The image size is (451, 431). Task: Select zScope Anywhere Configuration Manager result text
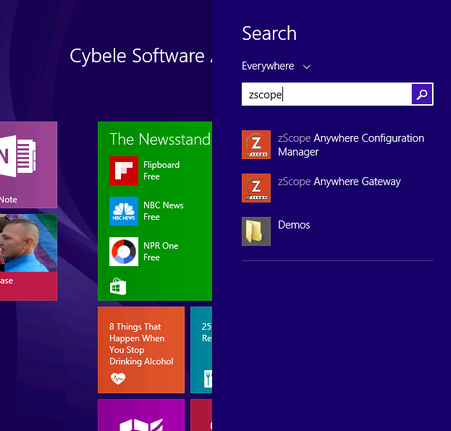351,145
